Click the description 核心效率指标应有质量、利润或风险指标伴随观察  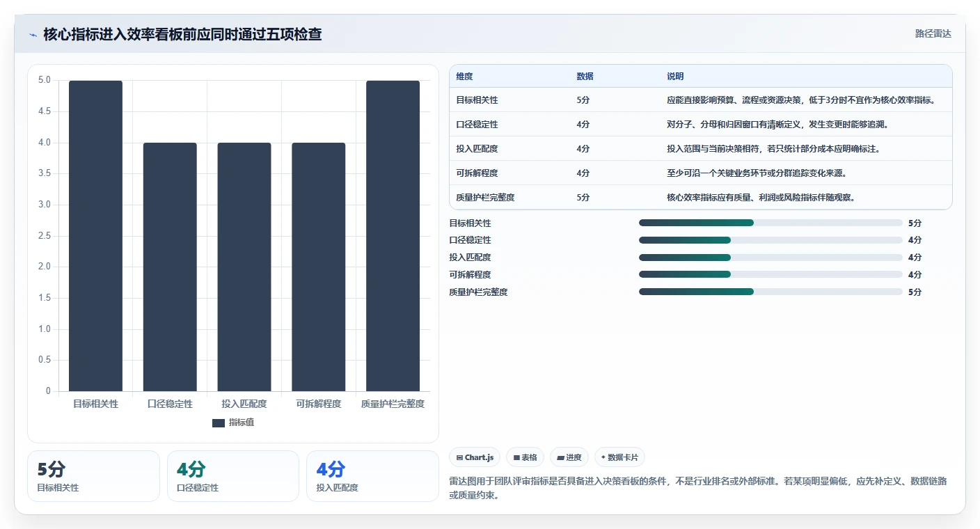(x=761, y=198)
